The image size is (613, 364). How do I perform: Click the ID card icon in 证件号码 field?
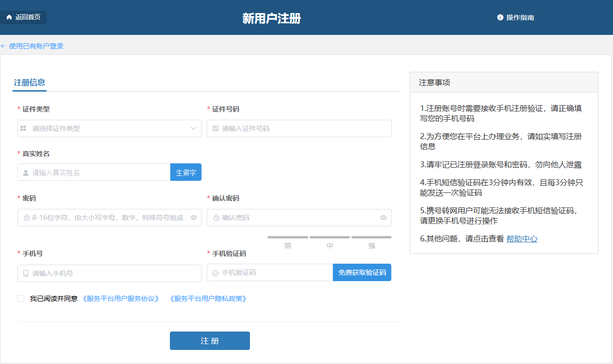[x=215, y=128]
